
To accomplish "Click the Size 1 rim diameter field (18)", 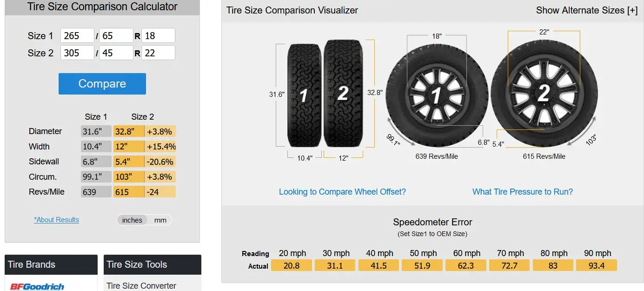I will point(158,36).
